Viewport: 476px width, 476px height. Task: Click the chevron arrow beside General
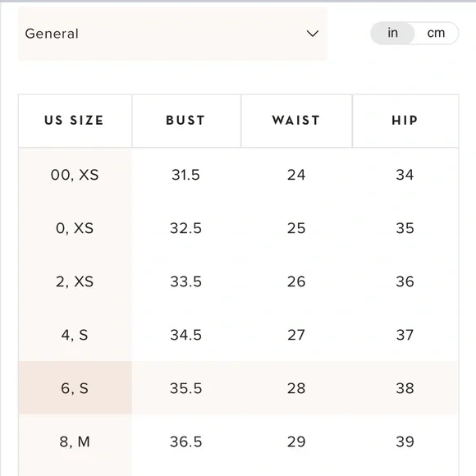(313, 34)
